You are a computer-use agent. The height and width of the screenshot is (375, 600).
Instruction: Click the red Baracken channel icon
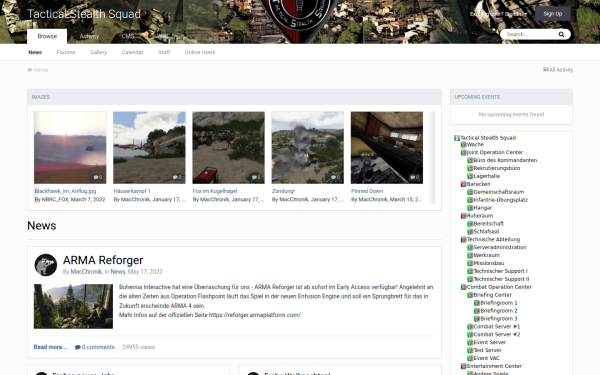(x=463, y=184)
